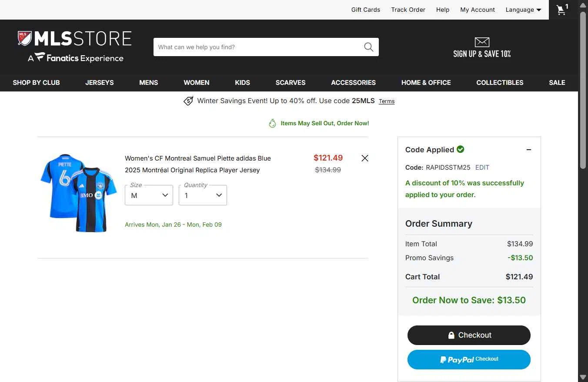Click 'Arrives Mon, Jan 26 - Mon, Feb 09'
Viewport: 588px width, 382px height.
click(x=173, y=225)
